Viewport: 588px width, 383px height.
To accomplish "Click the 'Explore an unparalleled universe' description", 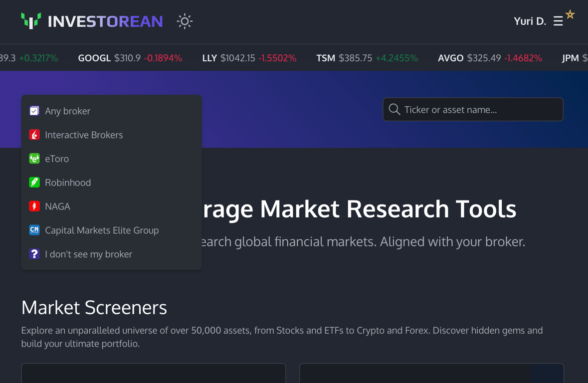I will [x=282, y=337].
